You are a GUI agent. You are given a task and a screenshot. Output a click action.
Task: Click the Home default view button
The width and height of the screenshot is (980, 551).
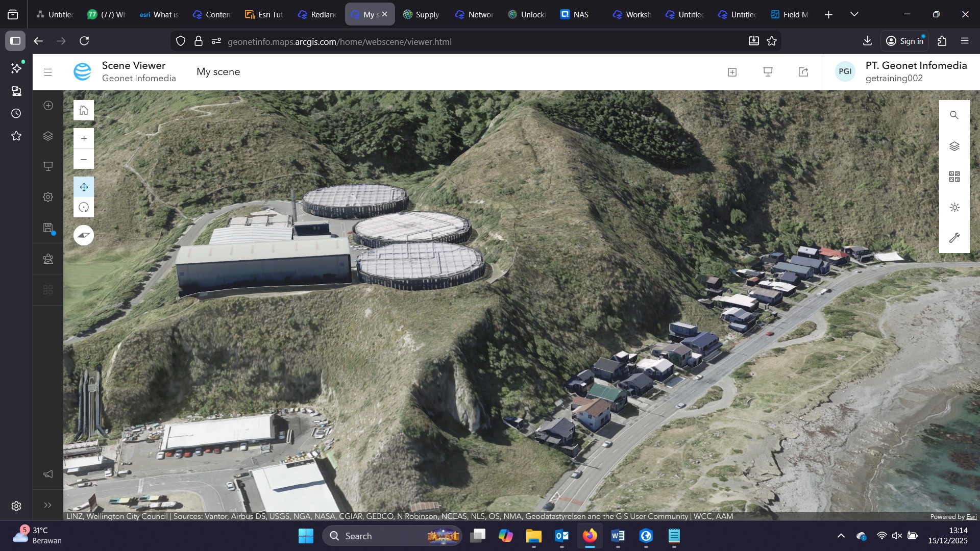84,110
